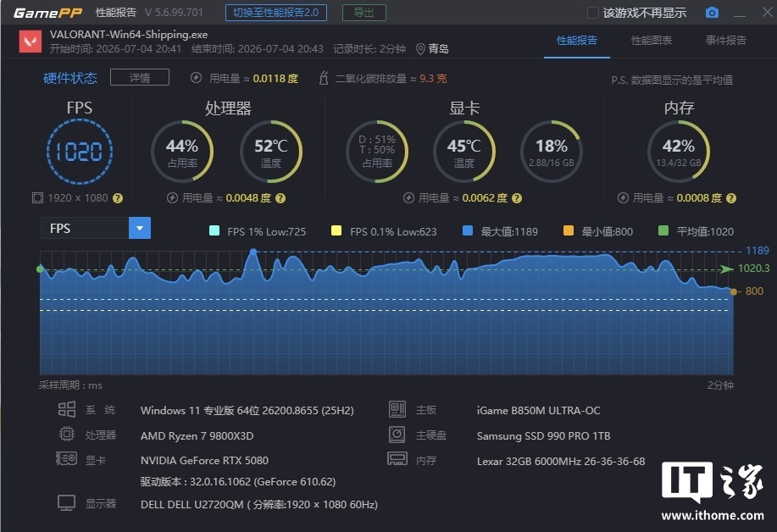Open the 事件报告 tab
This screenshot has width=777, height=532.
[726, 41]
